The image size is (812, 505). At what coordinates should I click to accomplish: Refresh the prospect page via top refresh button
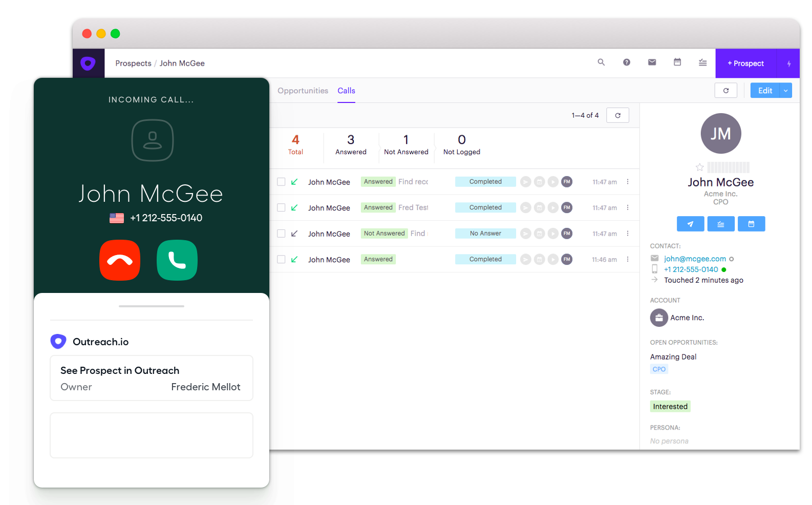coord(726,91)
